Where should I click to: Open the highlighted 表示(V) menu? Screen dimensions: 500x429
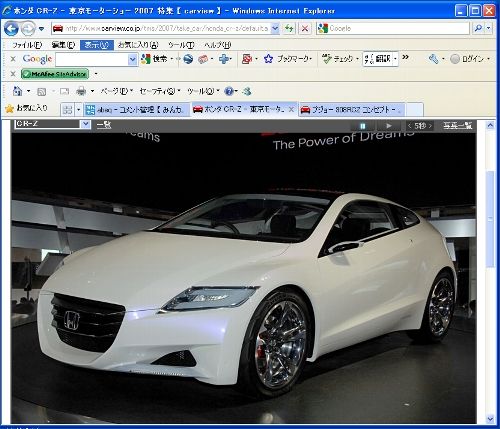(97, 45)
